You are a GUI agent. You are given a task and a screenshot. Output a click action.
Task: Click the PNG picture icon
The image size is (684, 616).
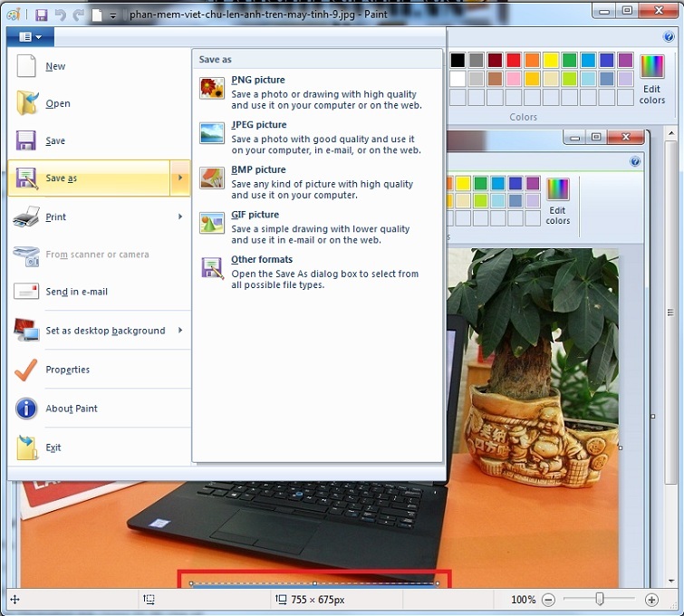pyautogui.click(x=212, y=88)
